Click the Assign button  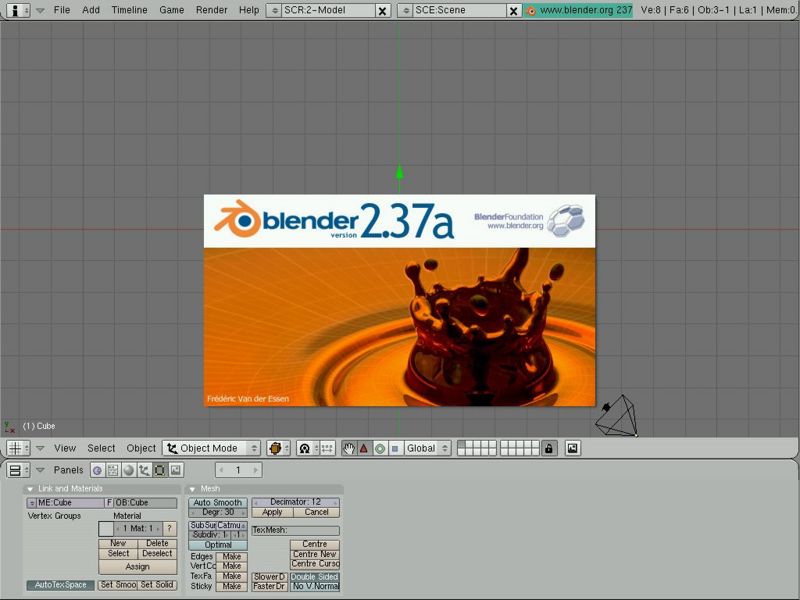[x=137, y=567]
